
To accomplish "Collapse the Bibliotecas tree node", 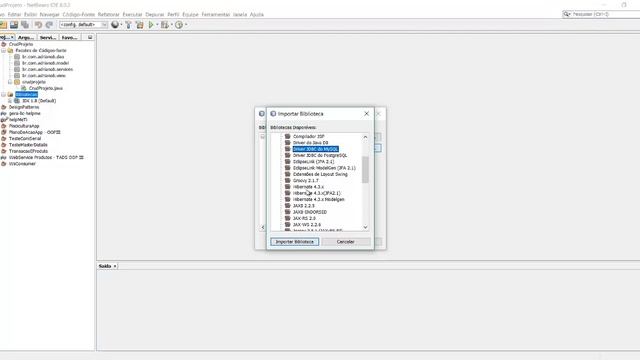I will (x=4, y=95).
